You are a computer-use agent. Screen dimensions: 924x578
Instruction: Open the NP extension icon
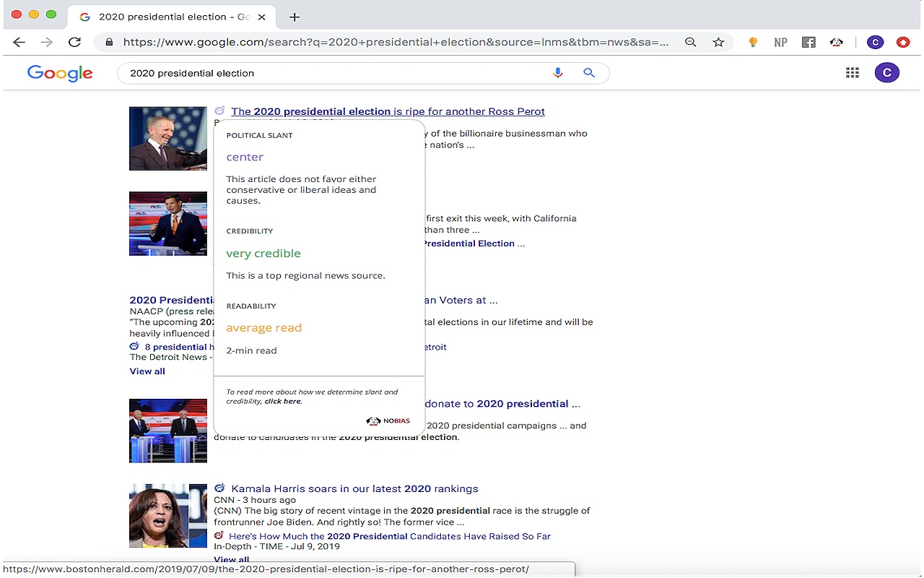coord(780,43)
